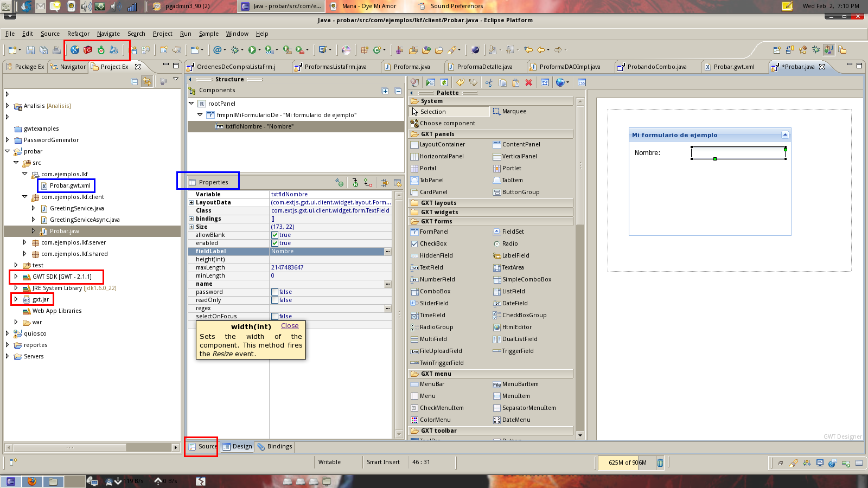Collapse the probar project node

click(7, 151)
